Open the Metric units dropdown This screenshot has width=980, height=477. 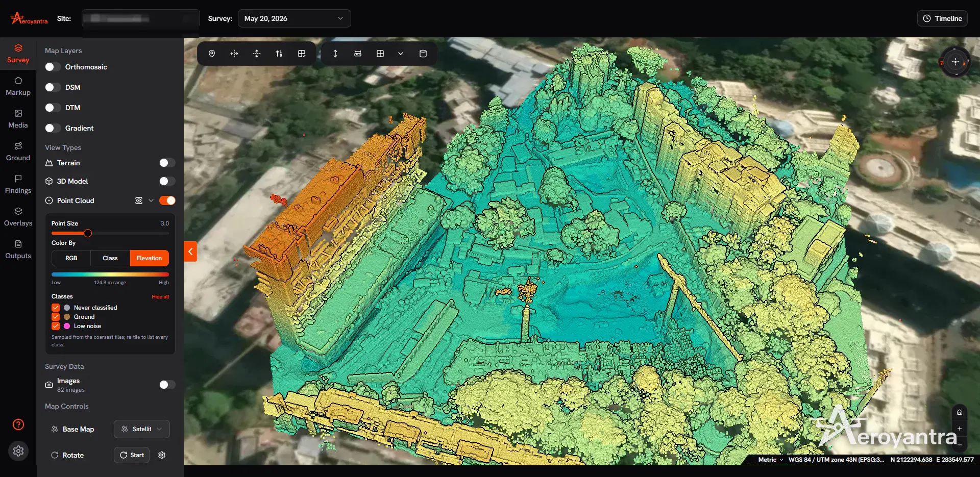tap(770, 460)
